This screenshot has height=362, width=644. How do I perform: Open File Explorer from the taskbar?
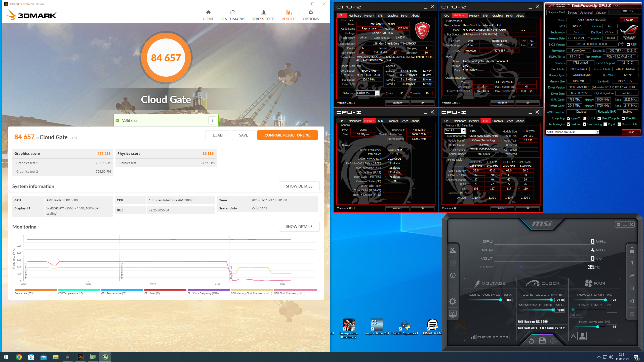56,357
